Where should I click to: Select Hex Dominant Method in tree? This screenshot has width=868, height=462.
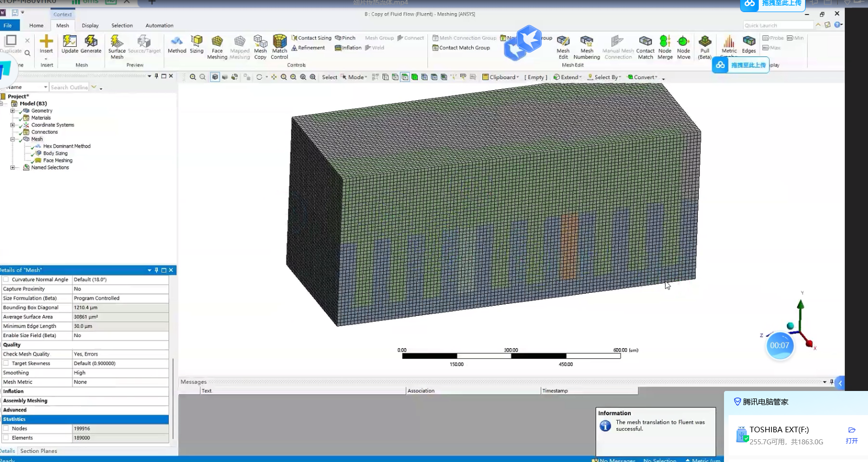coord(66,146)
